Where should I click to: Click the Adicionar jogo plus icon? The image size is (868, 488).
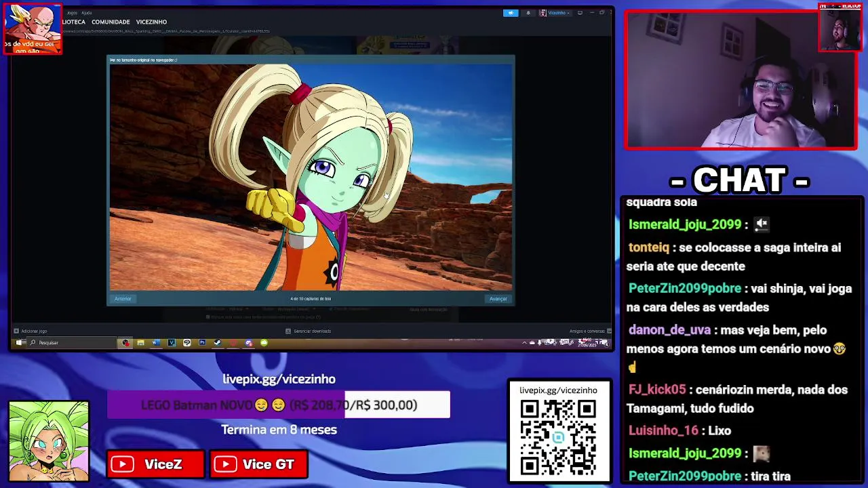point(16,331)
